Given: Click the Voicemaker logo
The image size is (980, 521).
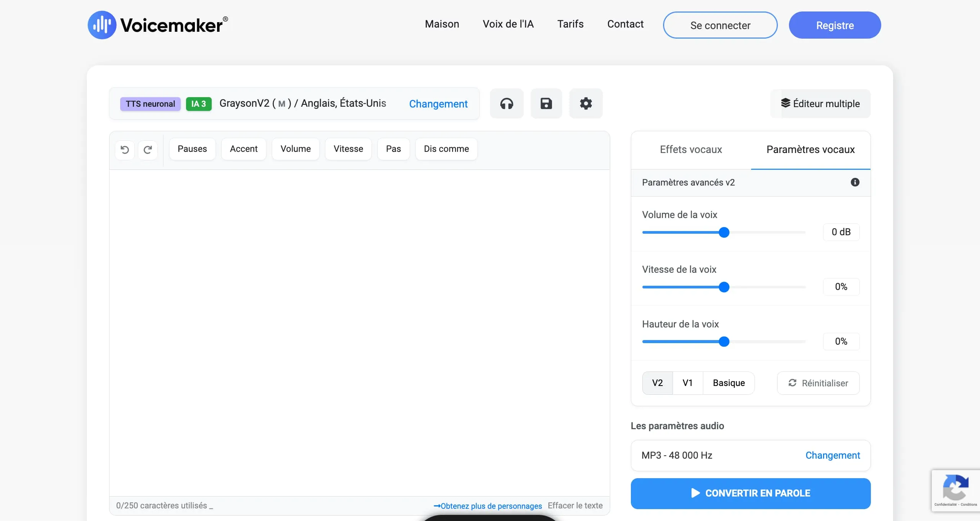Looking at the screenshot, I should tap(157, 24).
